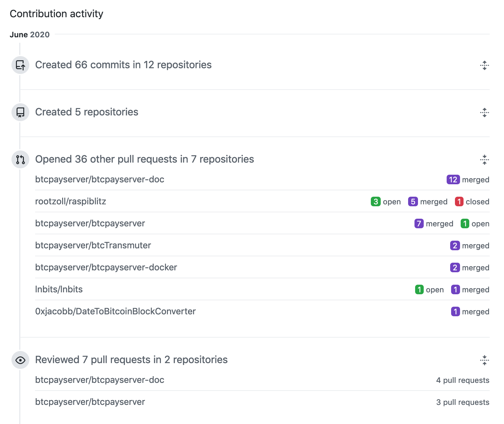The width and height of the screenshot is (504, 424).
Task: Click the eye icon for reviewed pull requests
Action: pyautogui.click(x=20, y=360)
